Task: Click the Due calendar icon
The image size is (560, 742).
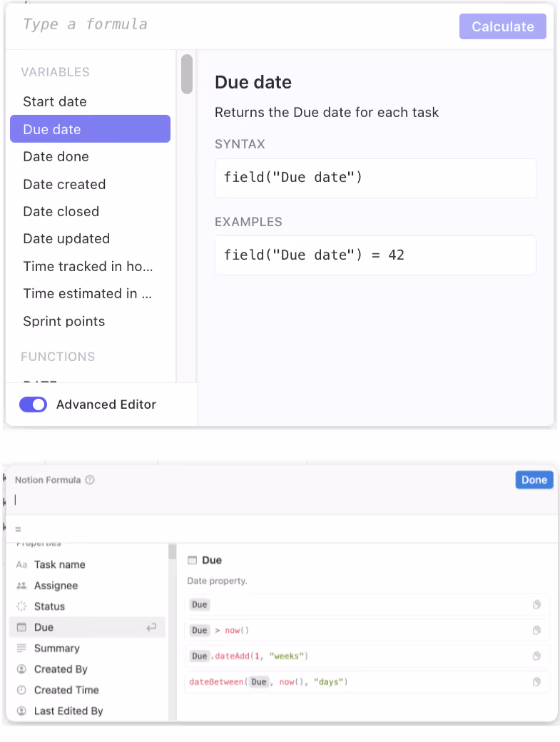Action: coord(23,627)
